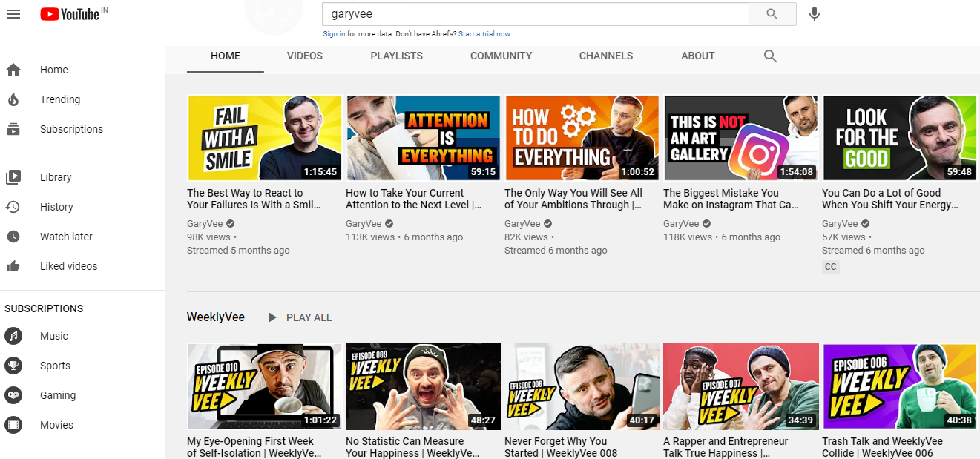Click the Home sidebar icon

pyautogui.click(x=13, y=70)
